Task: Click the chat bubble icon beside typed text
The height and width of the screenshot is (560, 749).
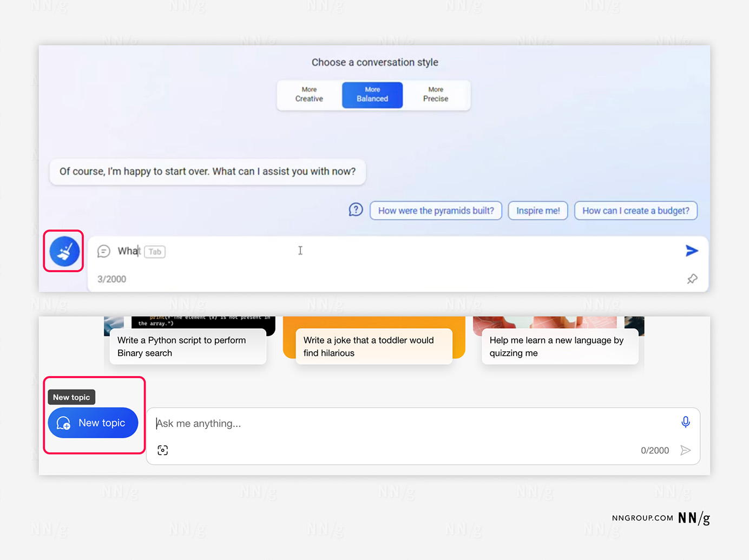Action: 103,251
